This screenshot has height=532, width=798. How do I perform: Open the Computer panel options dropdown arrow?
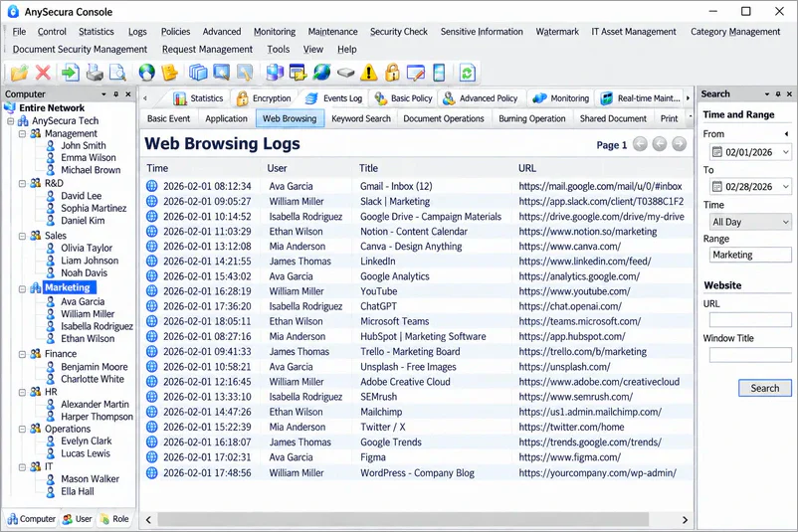point(103,94)
